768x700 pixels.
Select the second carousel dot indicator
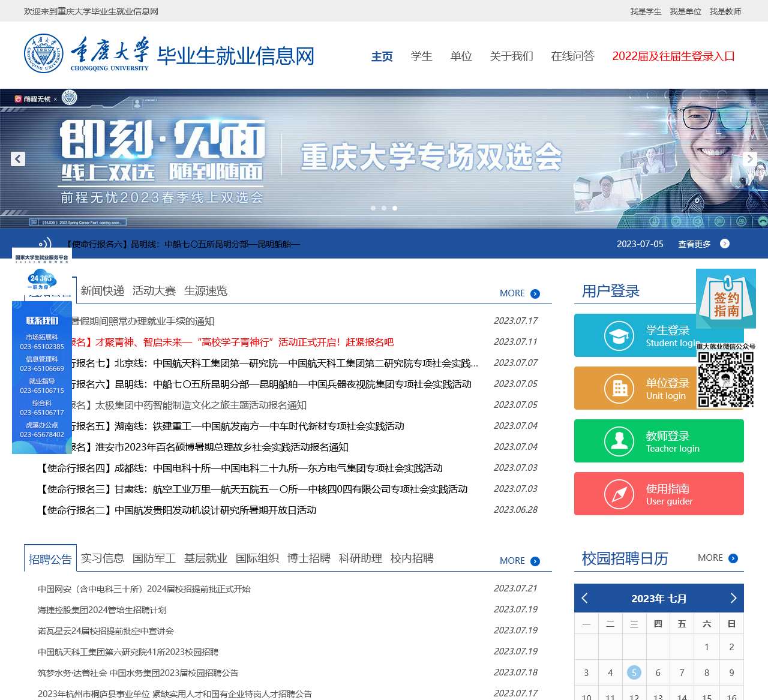click(x=384, y=208)
